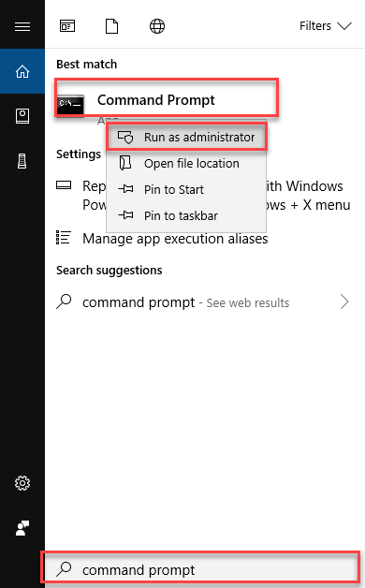Choose Pin to taskbar

pyautogui.click(x=186, y=216)
